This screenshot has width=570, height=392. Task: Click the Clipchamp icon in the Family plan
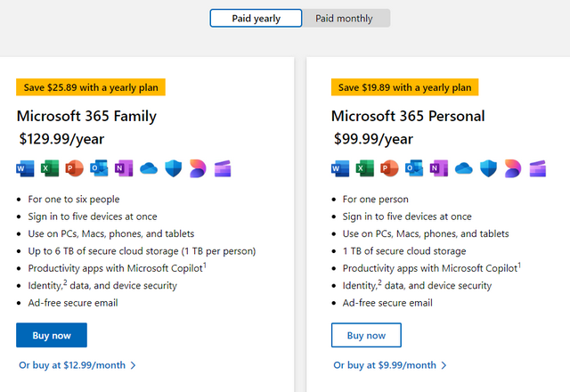click(x=223, y=168)
